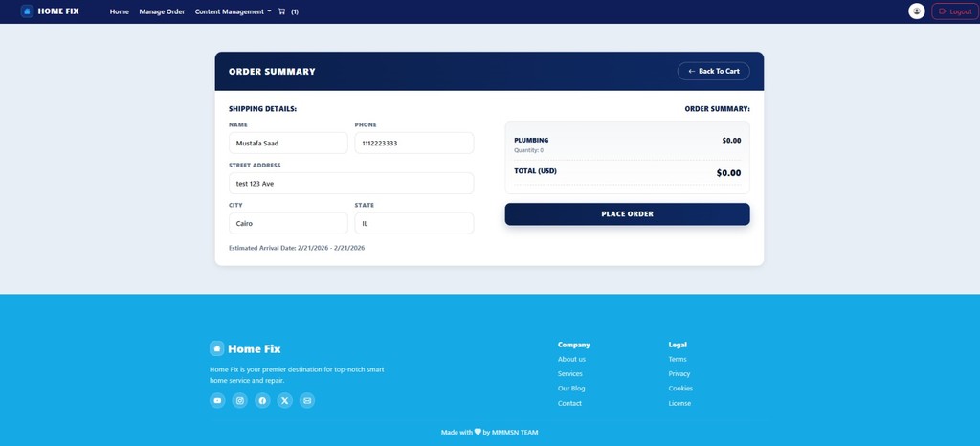This screenshot has width=980, height=446.
Task: Click the footer Home Fix title text
Action: tap(255, 349)
